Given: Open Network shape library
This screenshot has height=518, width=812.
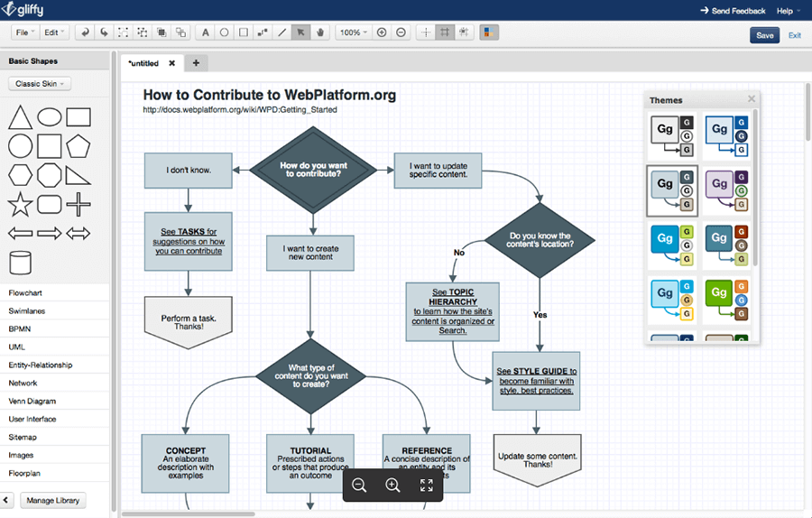Looking at the screenshot, I should pyautogui.click(x=54, y=384).
